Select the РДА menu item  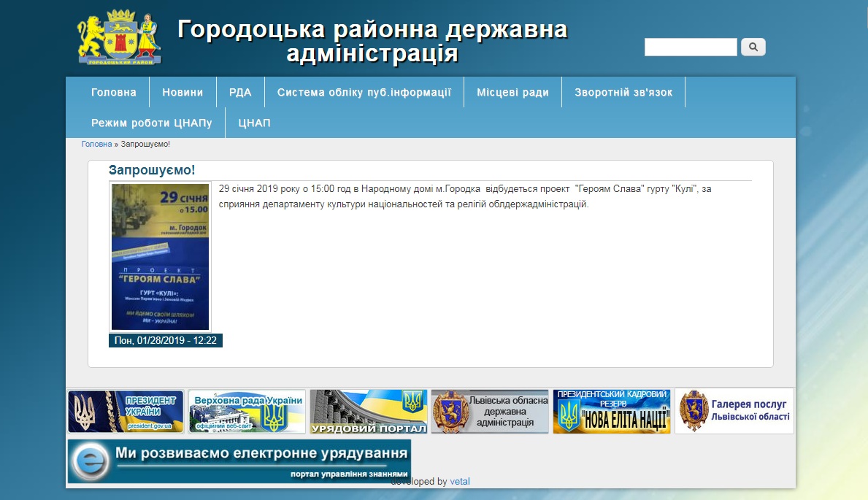pyautogui.click(x=240, y=93)
